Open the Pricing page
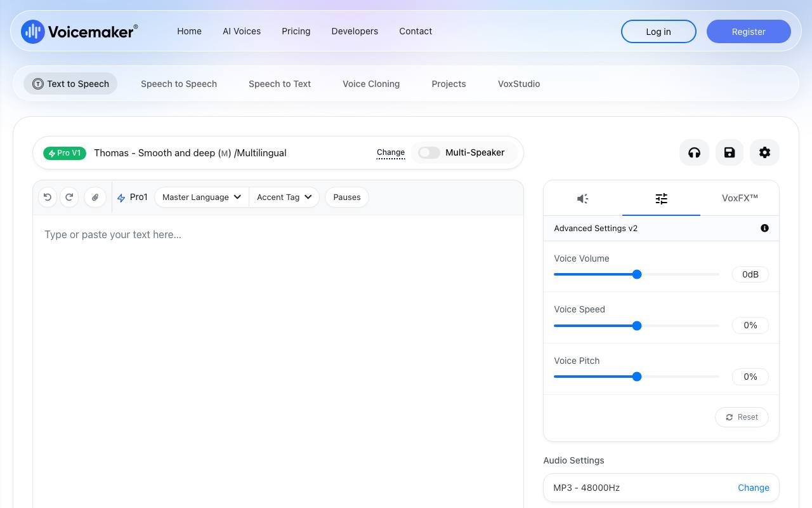812x508 pixels. (296, 31)
